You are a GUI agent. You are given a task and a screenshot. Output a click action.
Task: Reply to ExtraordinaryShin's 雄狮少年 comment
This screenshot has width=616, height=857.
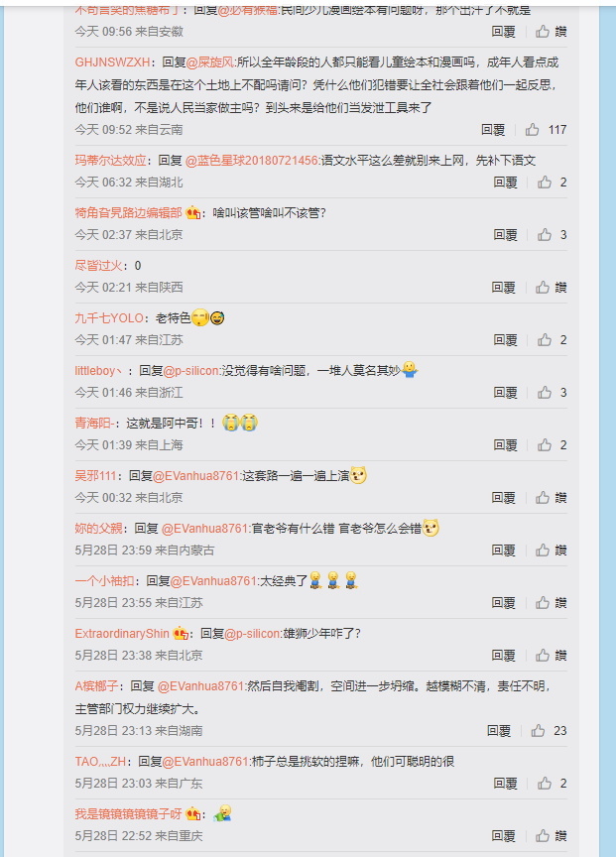coord(503,656)
